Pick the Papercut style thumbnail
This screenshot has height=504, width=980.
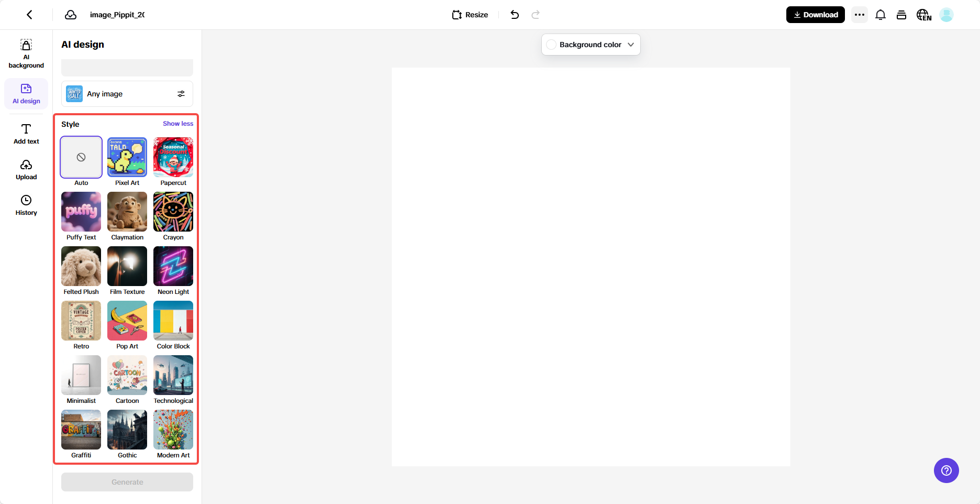click(x=173, y=157)
